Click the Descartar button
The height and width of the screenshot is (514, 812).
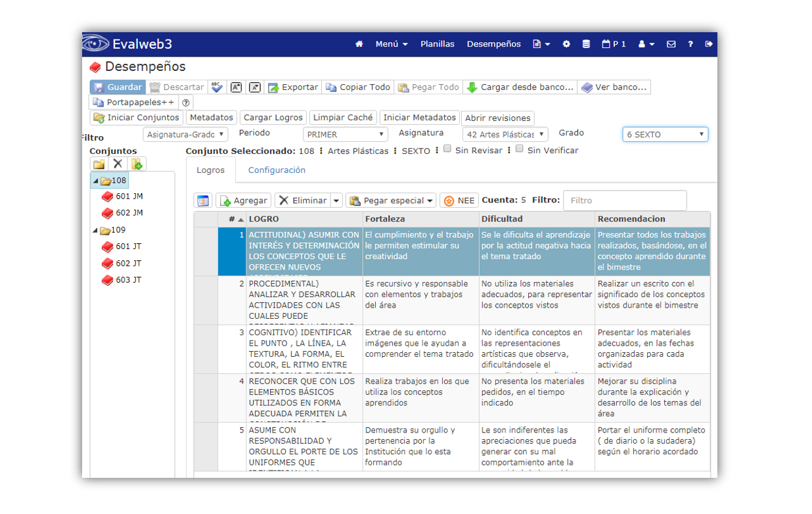(x=176, y=87)
